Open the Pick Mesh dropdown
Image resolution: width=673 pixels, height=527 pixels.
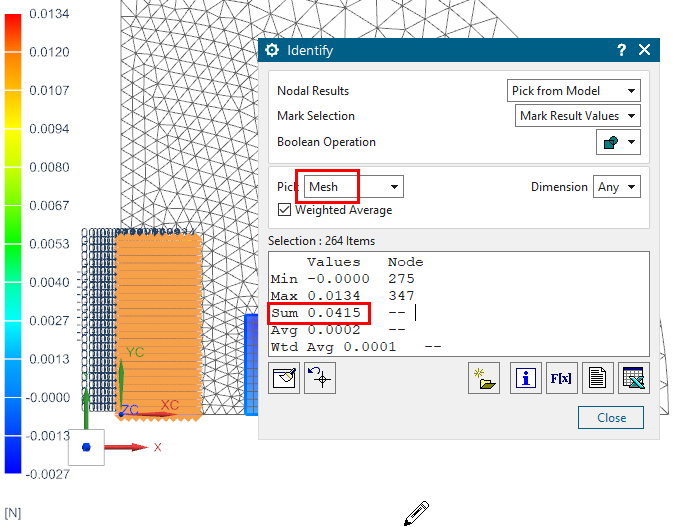tap(353, 187)
